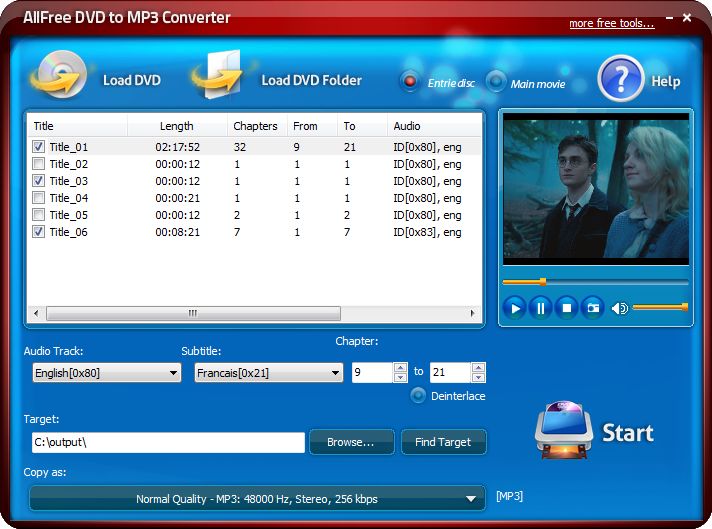Expand the Copy as quality dropdown
The image size is (712, 529).
pos(257,499)
